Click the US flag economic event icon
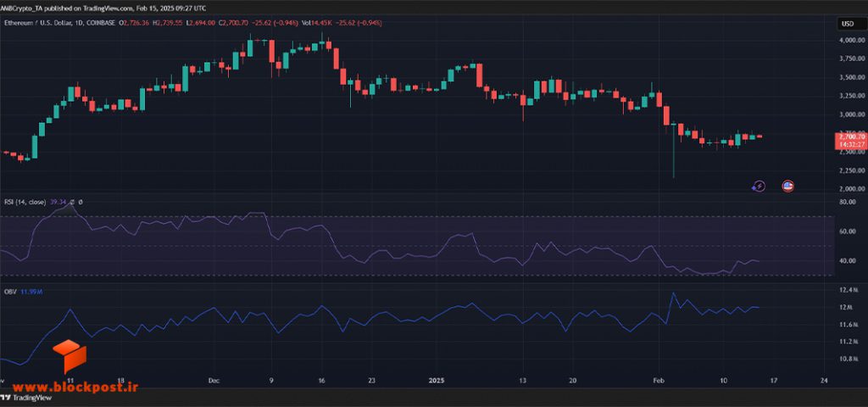This screenshot has width=868, height=407. 787,187
